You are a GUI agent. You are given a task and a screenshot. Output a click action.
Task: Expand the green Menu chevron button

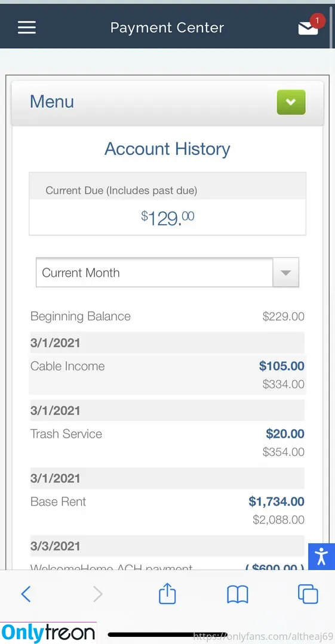tap(291, 102)
